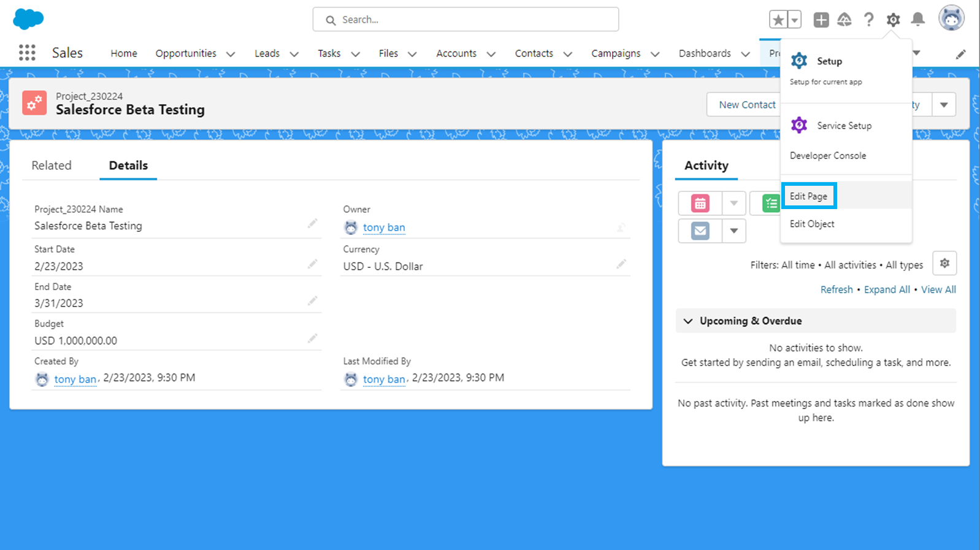
Task: Open the Help question mark icon
Action: [868, 20]
